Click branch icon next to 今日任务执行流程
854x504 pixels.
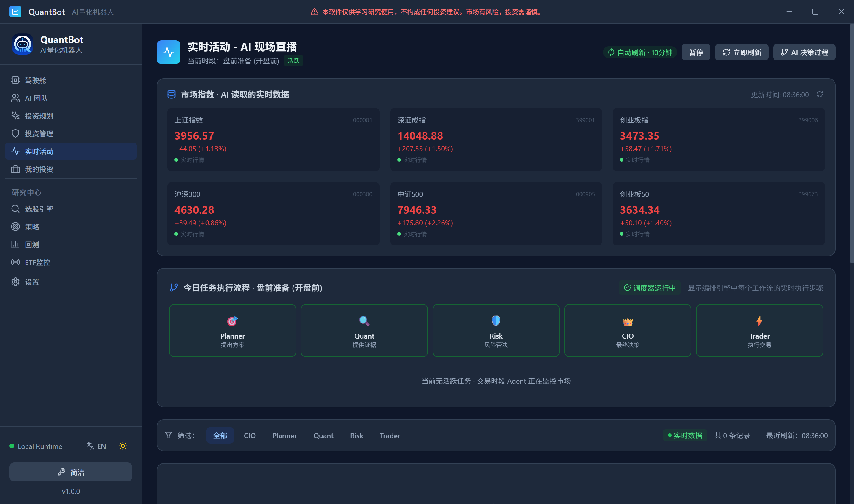pos(174,288)
